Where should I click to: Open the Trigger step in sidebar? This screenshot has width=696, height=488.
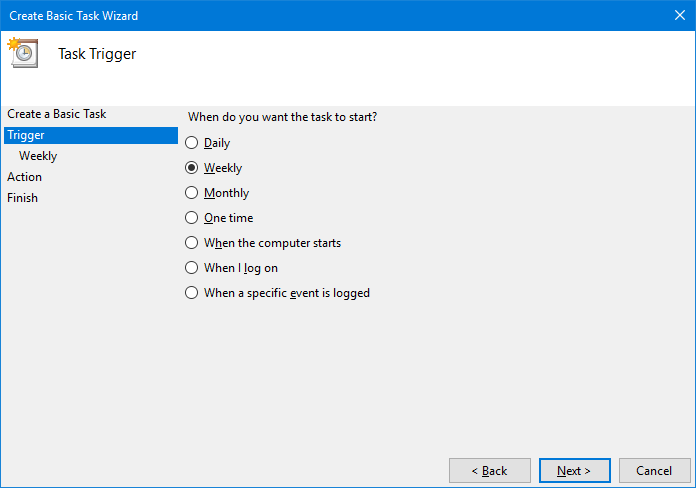pos(91,135)
